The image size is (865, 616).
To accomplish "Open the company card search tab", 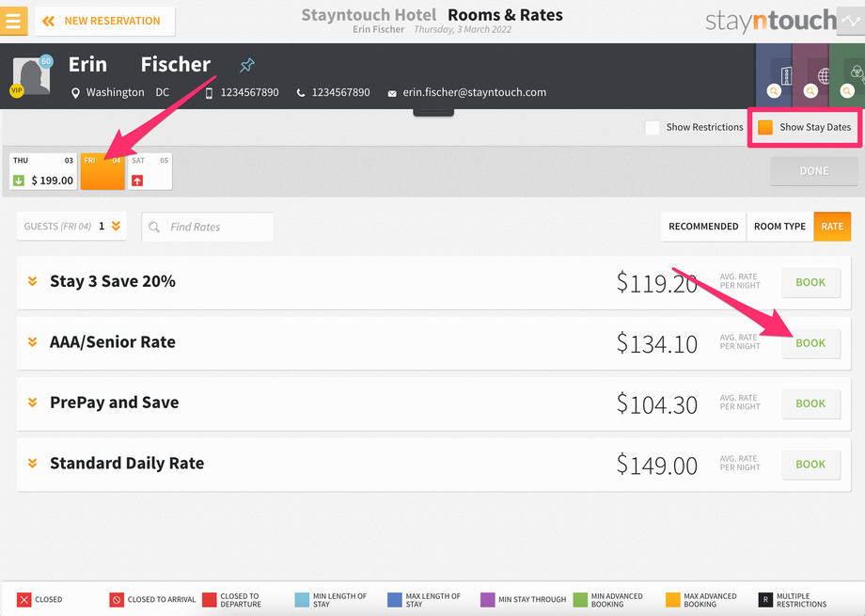I will pos(774,75).
